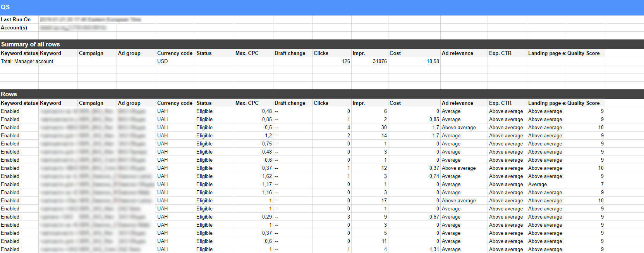Viewport: 644px width, 253px height.
Task: Select the Total: Manager account cell
Action: [27, 61]
